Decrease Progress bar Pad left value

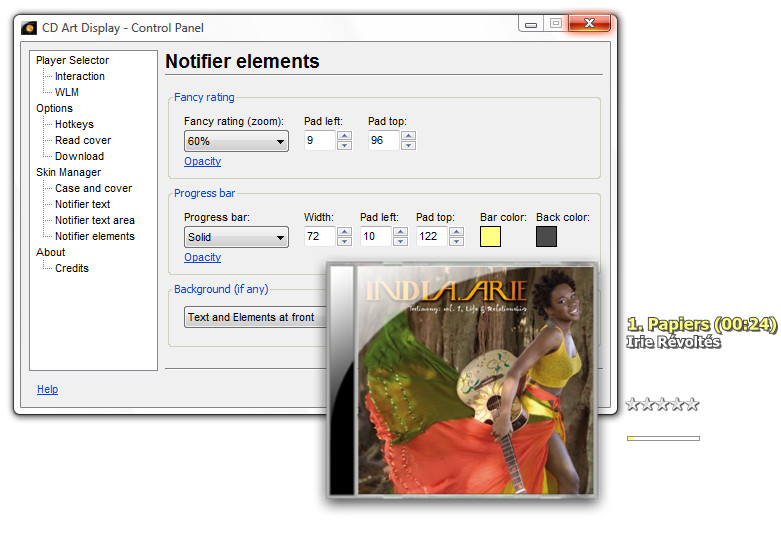[x=400, y=242]
